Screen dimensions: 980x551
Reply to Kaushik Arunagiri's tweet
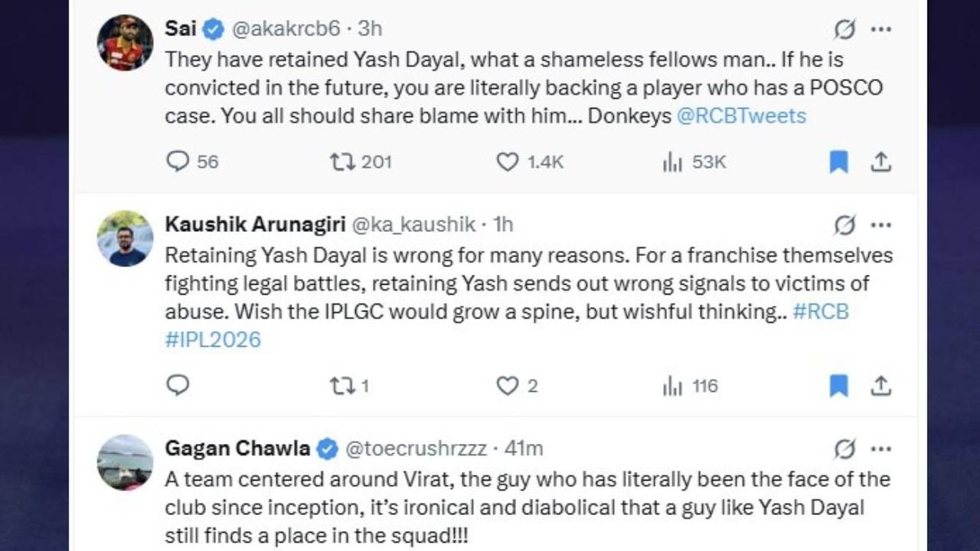[x=178, y=385]
